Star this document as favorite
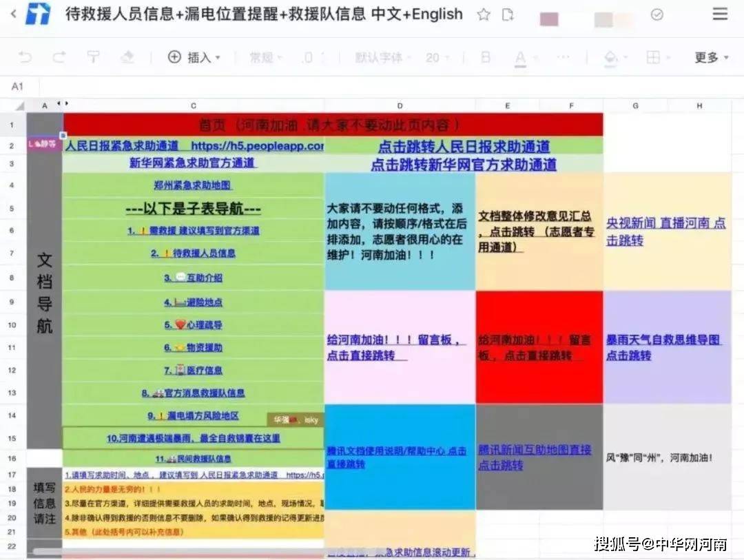The height and width of the screenshot is (560, 744). (x=484, y=14)
